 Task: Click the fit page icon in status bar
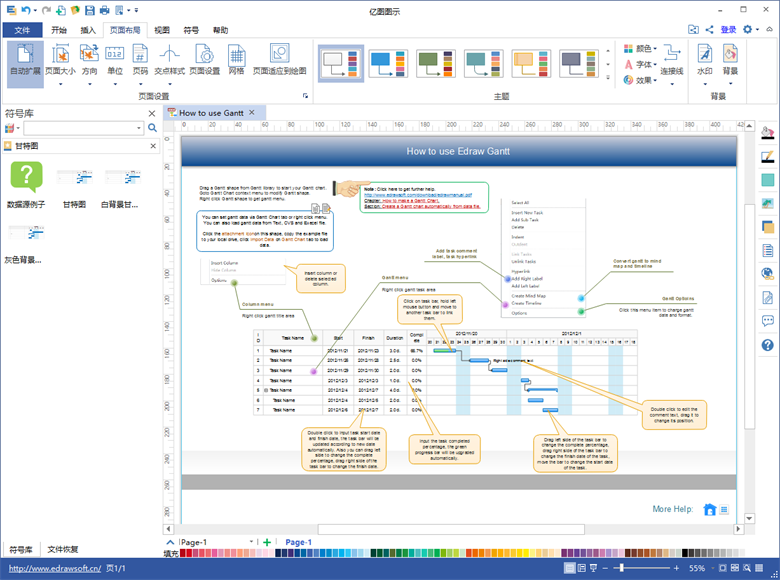tap(723, 568)
